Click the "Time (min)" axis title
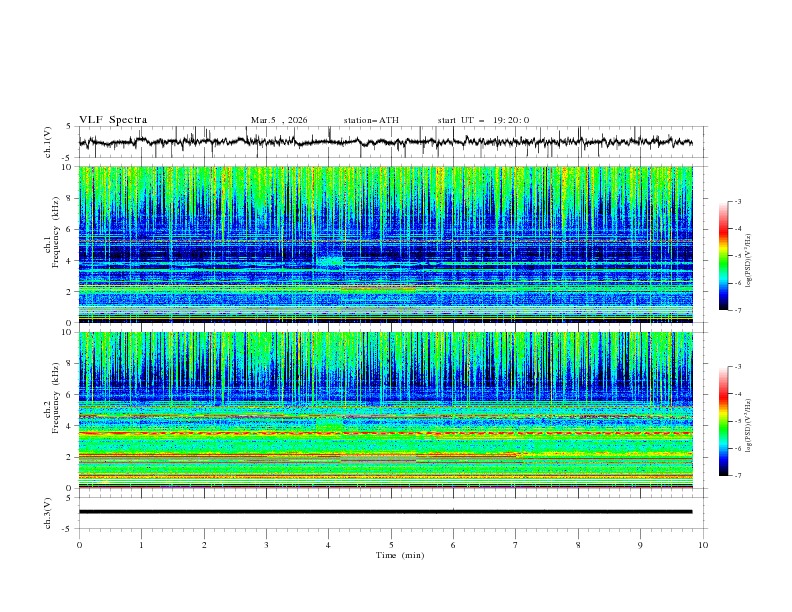The image size is (792, 612). coord(400,555)
